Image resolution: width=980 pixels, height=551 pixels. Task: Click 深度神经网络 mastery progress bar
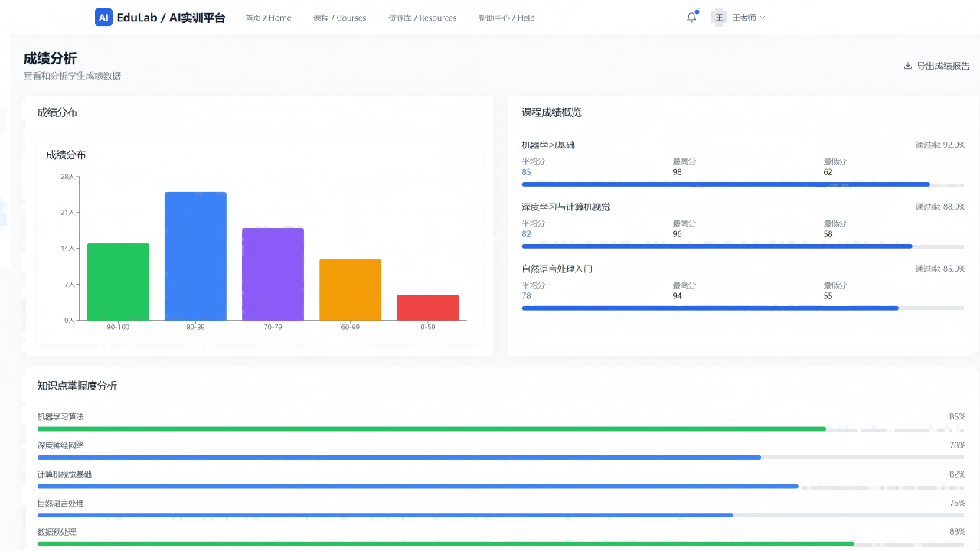click(501, 458)
